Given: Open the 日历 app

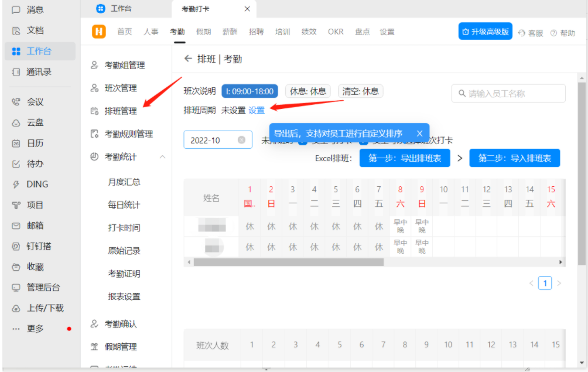Looking at the screenshot, I should click(x=34, y=142).
